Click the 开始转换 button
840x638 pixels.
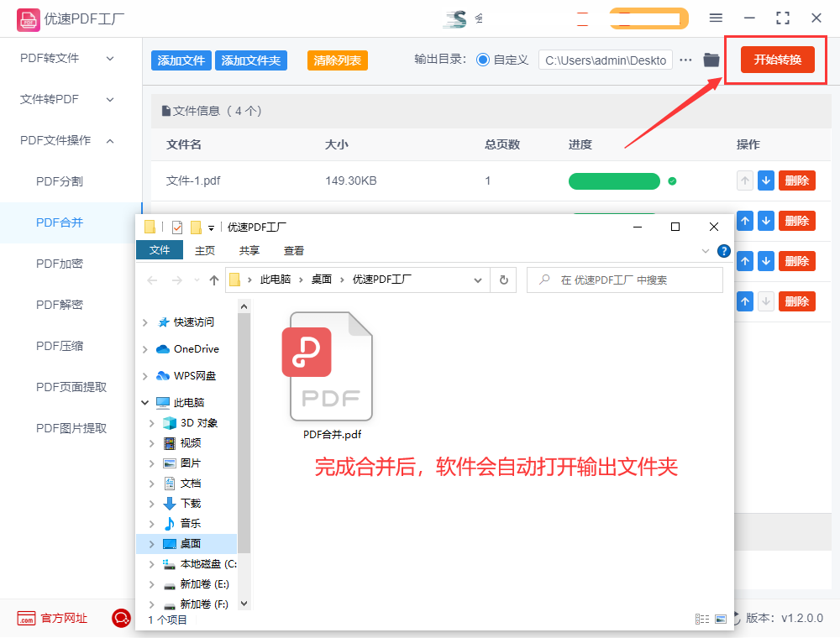click(x=777, y=60)
